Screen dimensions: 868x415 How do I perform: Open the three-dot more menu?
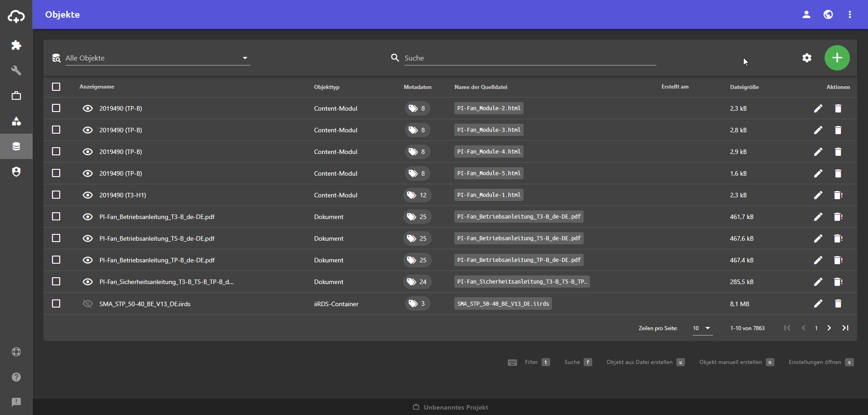(850, 14)
